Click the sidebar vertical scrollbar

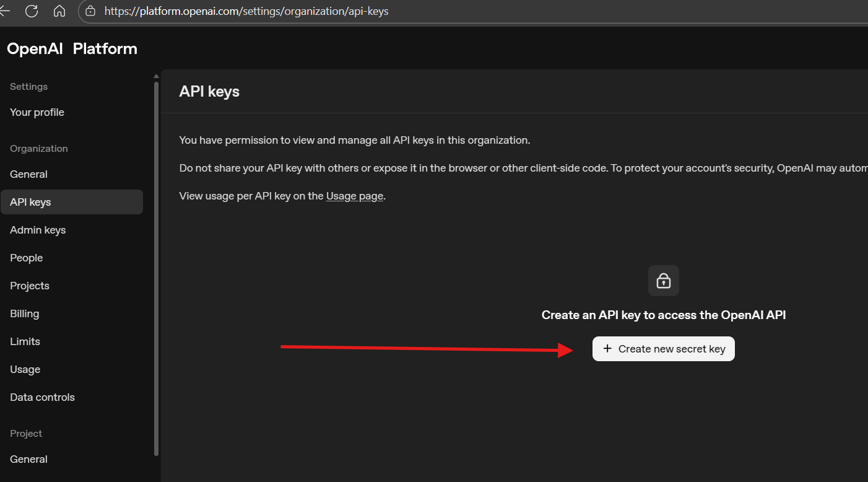[x=156, y=269]
